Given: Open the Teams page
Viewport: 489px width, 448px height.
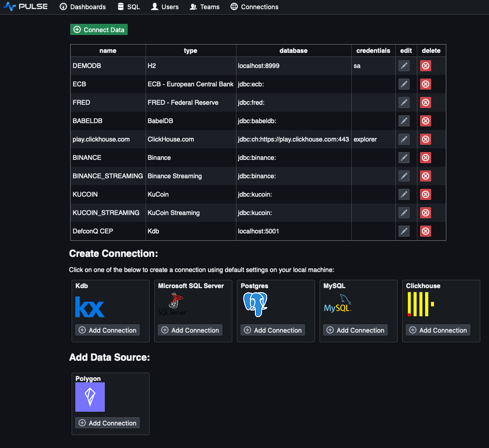Looking at the screenshot, I should [x=204, y=7].
